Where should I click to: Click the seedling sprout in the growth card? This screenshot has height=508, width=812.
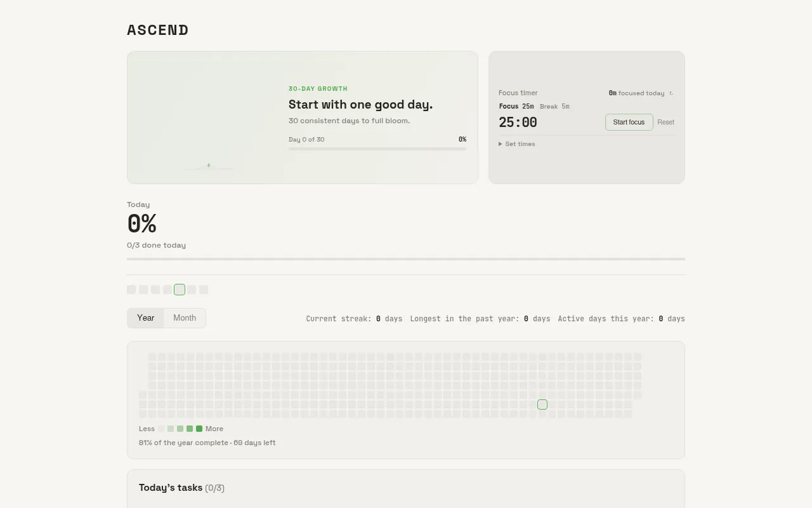click(x=209, y=166)
